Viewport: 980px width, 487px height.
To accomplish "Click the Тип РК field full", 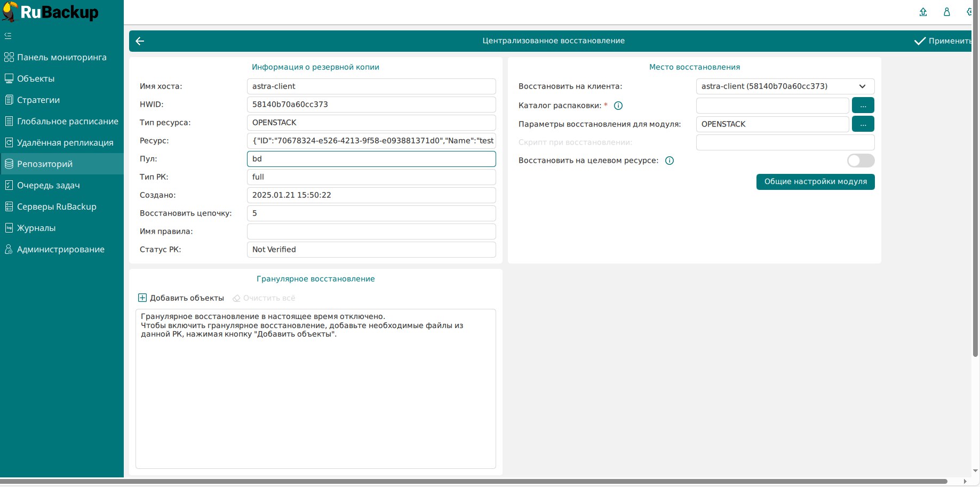I will [371, 177].
